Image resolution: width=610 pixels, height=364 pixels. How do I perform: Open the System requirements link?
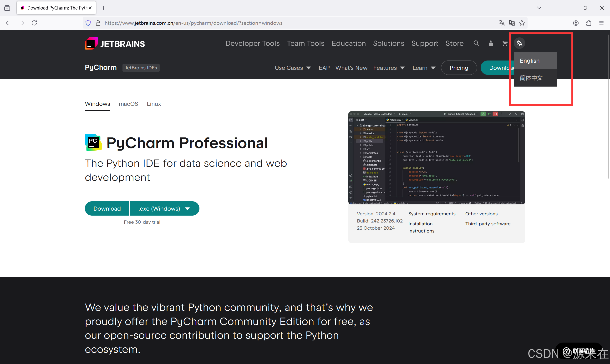[432, 214]
